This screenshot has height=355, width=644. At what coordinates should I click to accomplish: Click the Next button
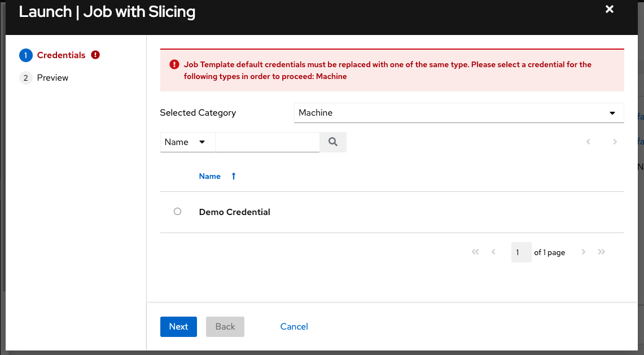(179, 327)
